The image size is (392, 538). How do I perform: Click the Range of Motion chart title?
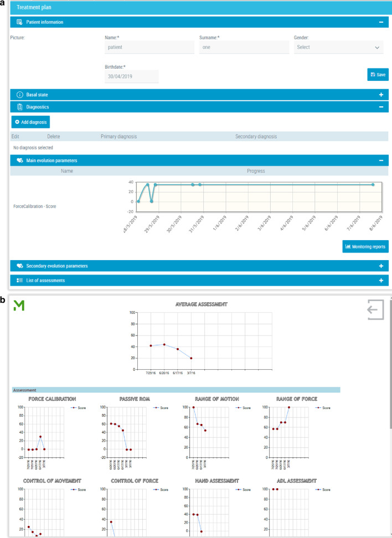pos(217,399)
